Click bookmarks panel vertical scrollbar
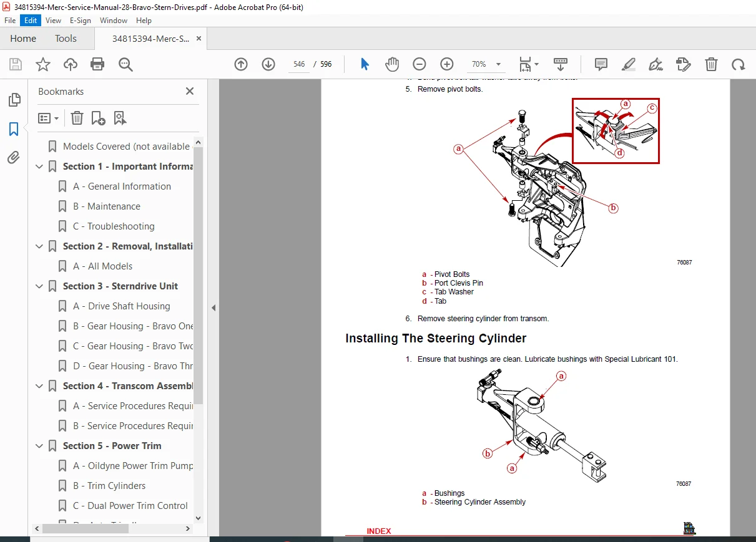Viewport: 756px width, 542px height. 199,274
